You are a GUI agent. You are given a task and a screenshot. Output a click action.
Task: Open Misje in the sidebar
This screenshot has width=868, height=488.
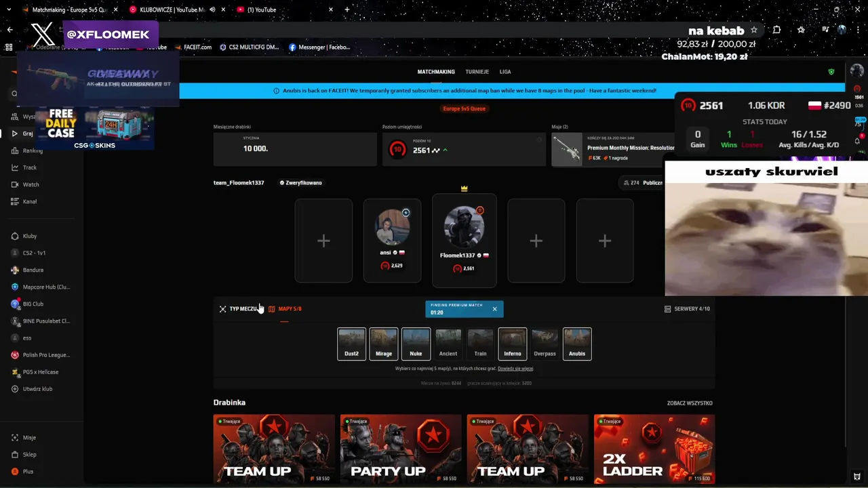coord(29,438)
